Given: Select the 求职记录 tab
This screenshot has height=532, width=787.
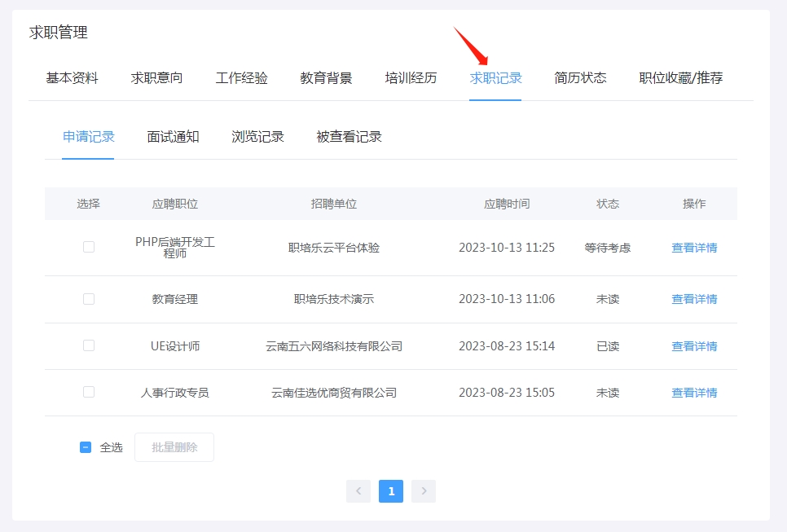Looking at the screenshot, I should tap(496, 77).
